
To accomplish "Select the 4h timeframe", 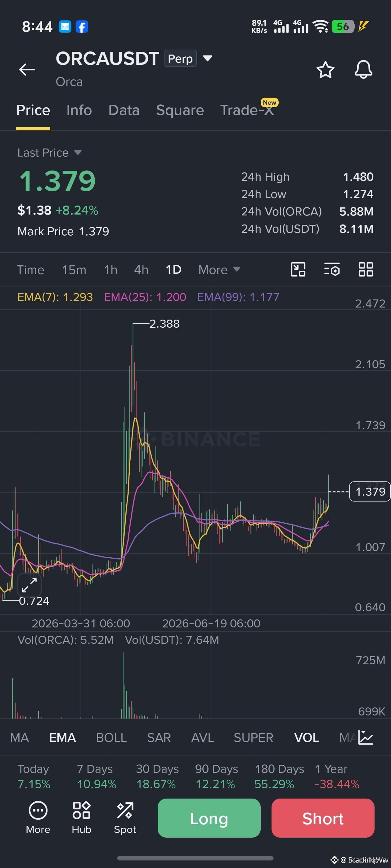I will pos(141,270).
